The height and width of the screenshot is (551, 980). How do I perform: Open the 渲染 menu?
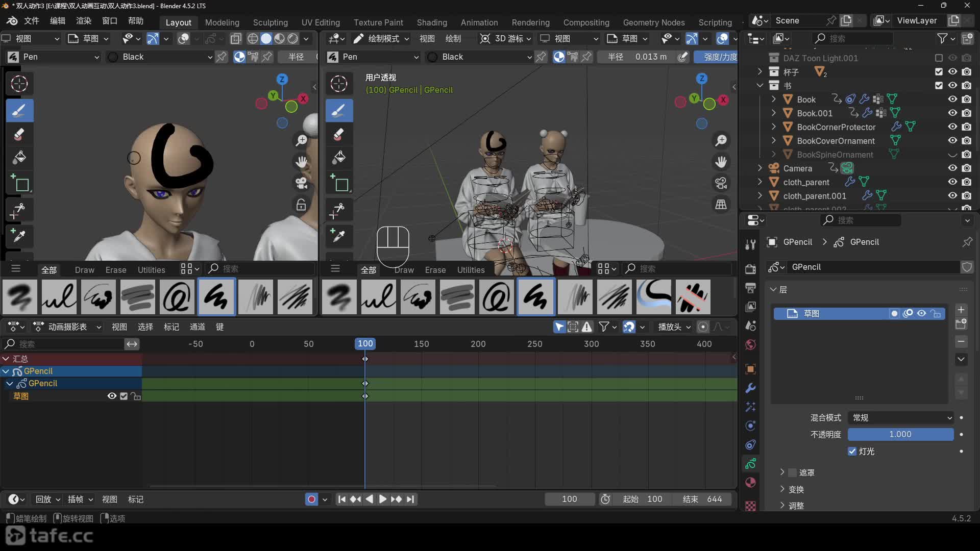coord(84,21)
